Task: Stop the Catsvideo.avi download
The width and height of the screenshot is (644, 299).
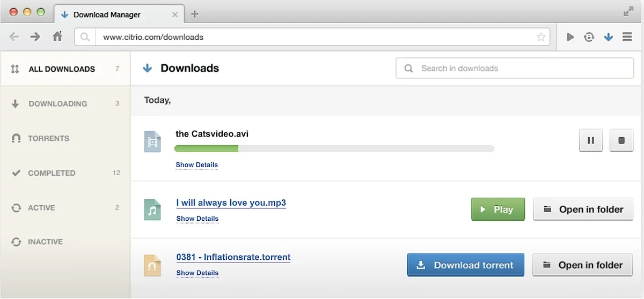Action: coord(621,140)
